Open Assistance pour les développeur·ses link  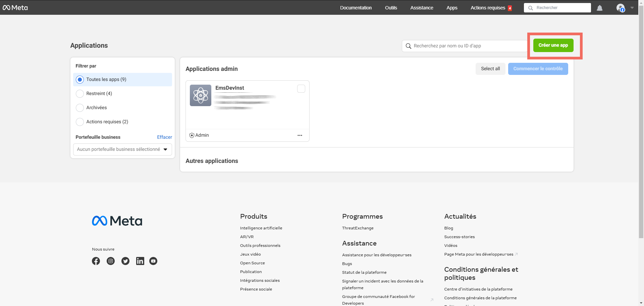point(377,255)
